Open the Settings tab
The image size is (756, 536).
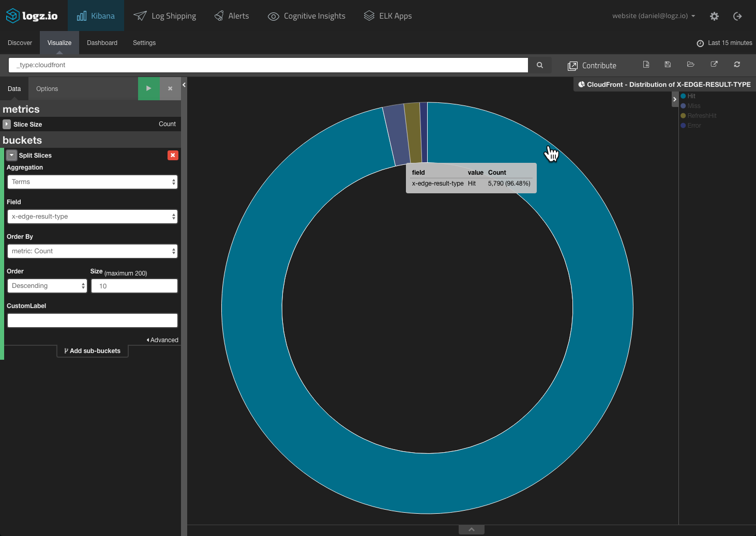(x=144, y=43)
